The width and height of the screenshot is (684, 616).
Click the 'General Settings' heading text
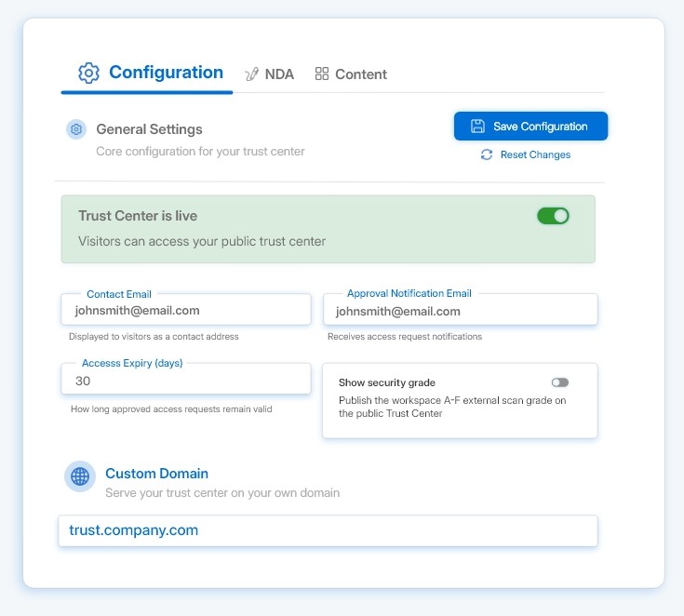[149, 129]
